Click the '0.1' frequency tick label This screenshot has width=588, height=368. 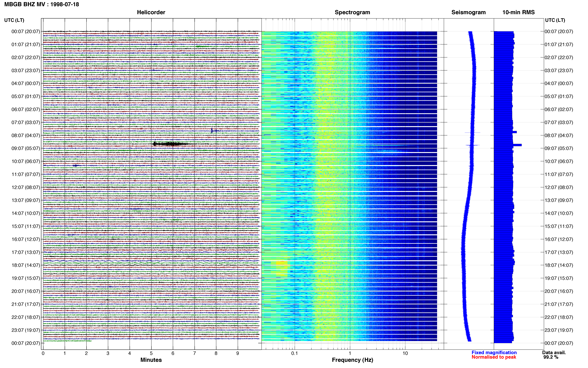(295, 353)
